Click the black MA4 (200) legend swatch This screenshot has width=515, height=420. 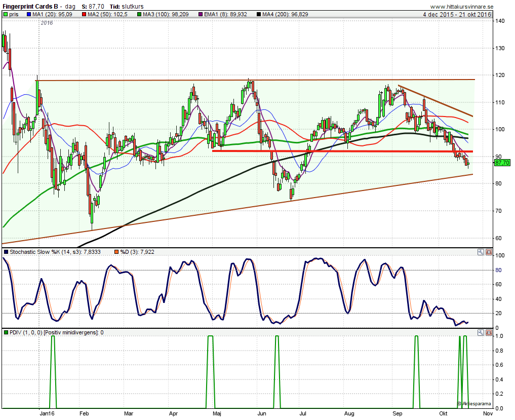click(x=259, y=14)
